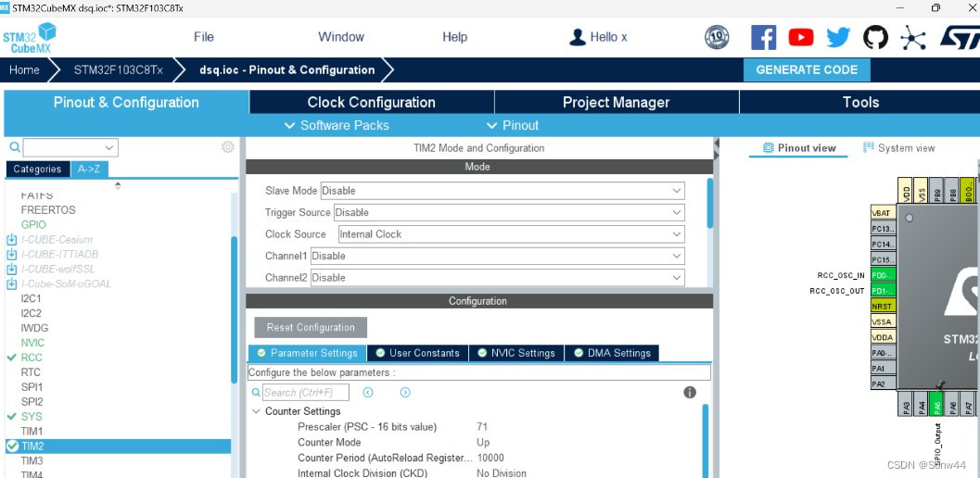Image resolution: width=980 pixels, height=478 pixels.
Task: Select the Pinout view tab
Action: coord(799,148)
